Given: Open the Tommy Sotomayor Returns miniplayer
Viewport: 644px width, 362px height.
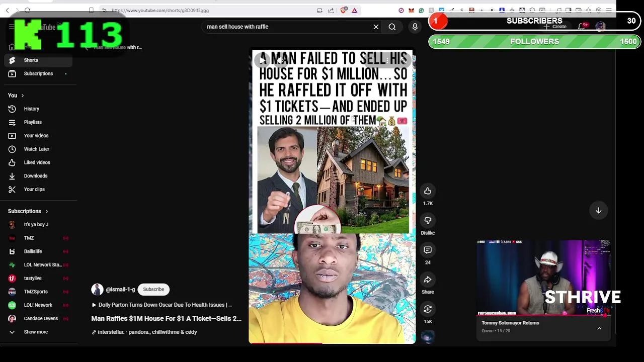Looking at the screenshot, I should (x=543, y=278).
